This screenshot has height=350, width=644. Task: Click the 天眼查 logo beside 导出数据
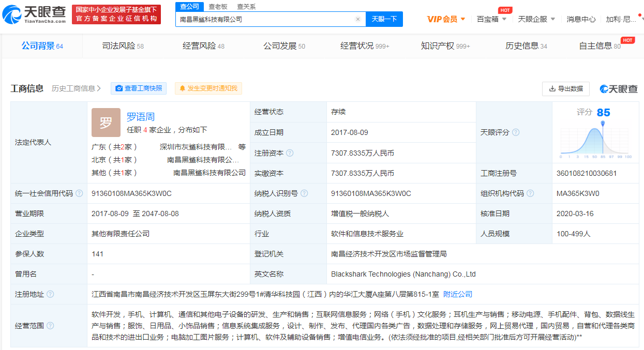619,89
